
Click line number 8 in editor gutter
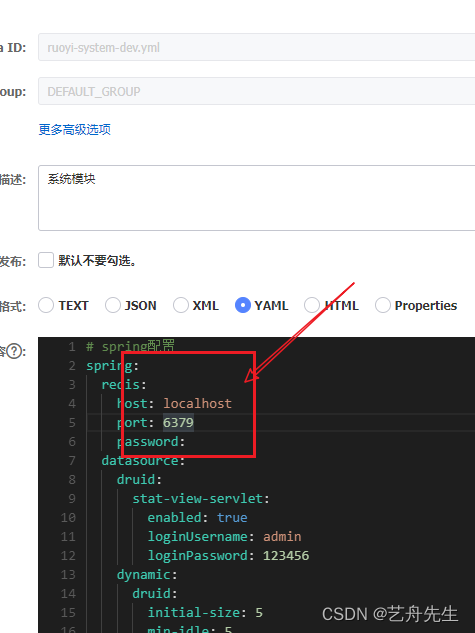(72, 479)
